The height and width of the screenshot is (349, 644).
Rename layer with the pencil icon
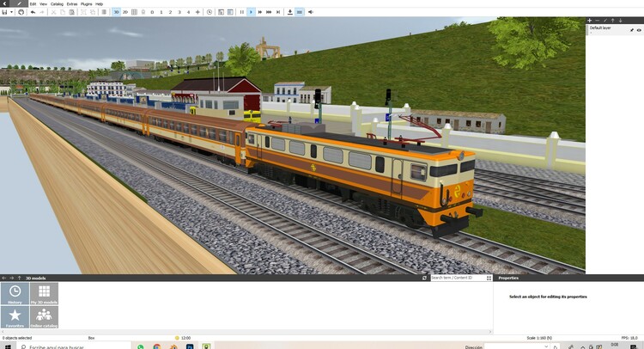click(x=605, y=20)
